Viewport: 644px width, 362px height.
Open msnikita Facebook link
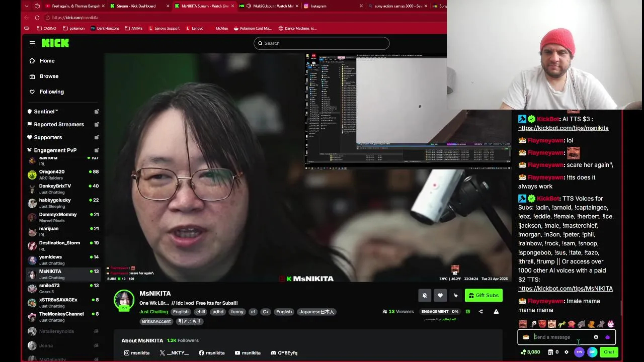pos(212,353)
